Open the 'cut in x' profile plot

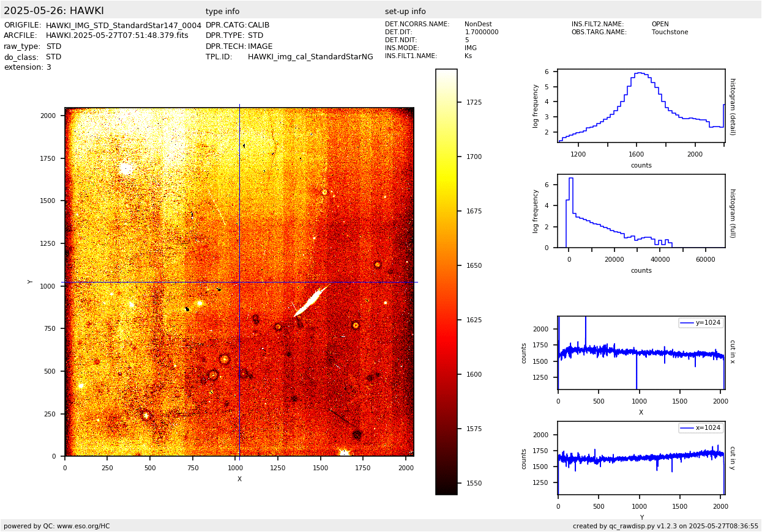pyautogui.click(x=641, y=353)
